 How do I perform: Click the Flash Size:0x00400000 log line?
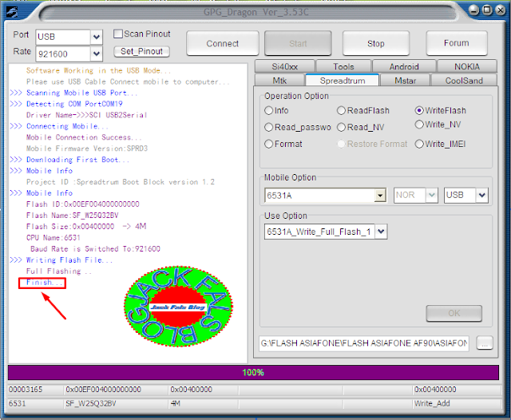click(86, 227)
